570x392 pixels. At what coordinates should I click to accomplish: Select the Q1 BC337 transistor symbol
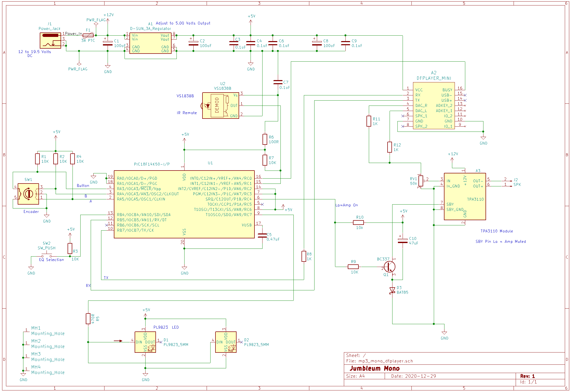[x=389, y=267]
